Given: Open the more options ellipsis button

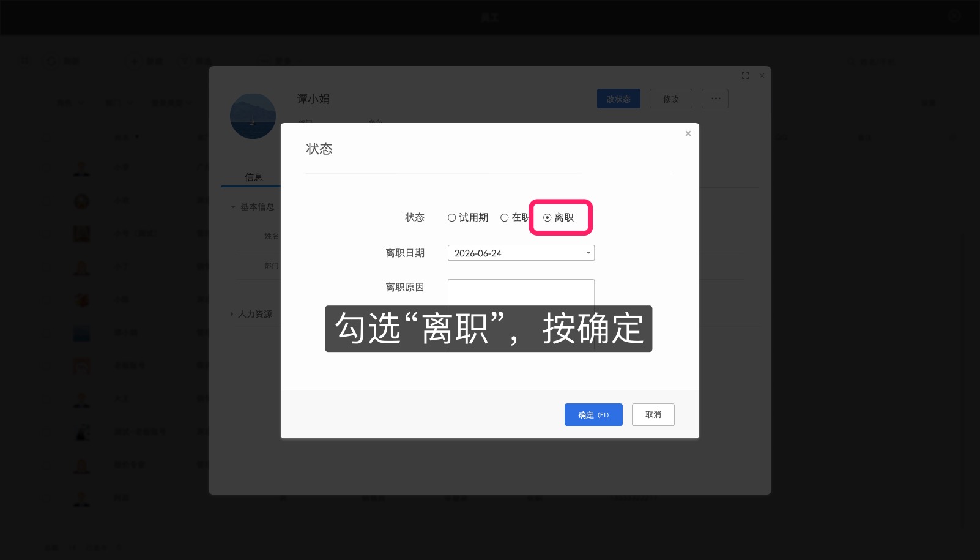Looking at the screenshot, I should (715, 99).
